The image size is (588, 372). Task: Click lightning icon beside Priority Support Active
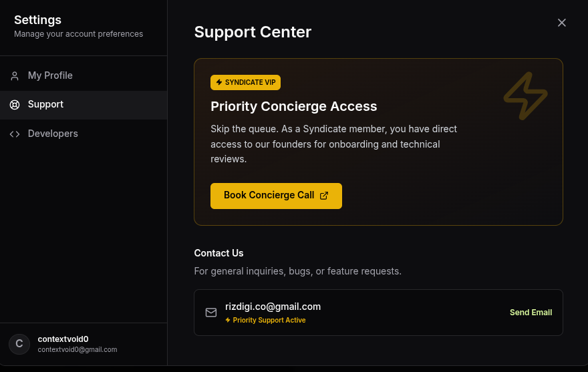[x=228, y=321]
